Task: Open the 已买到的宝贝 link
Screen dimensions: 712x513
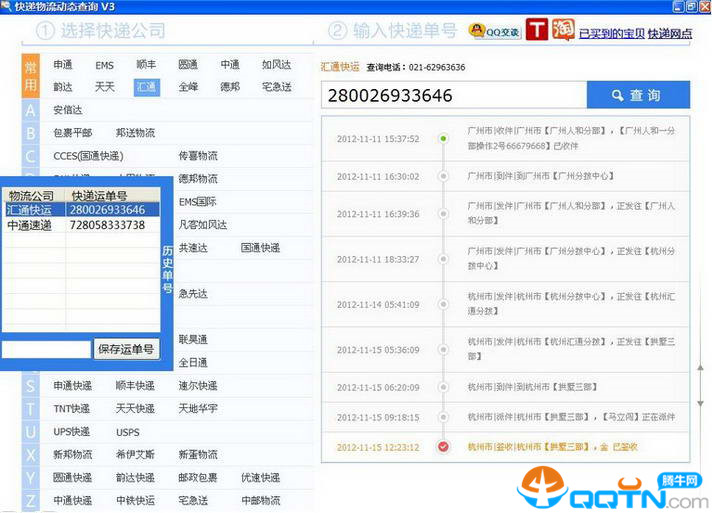Action: click(x=610, y=34)
